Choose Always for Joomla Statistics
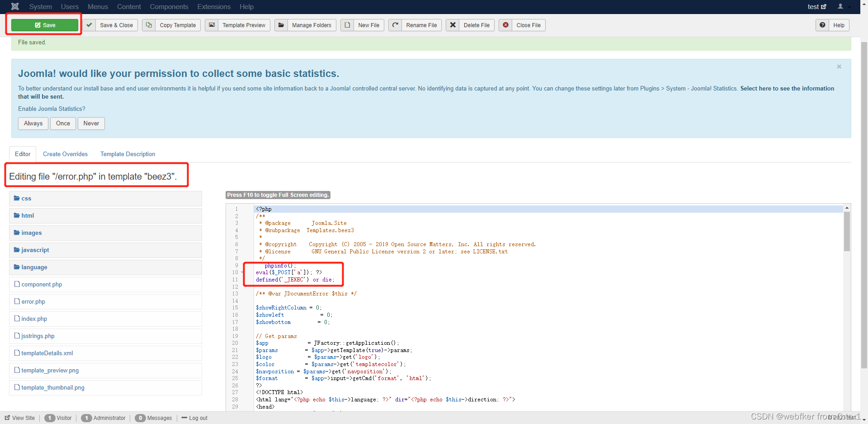The height and width of the screenshot is (424, 868). [x=33, y=124]
